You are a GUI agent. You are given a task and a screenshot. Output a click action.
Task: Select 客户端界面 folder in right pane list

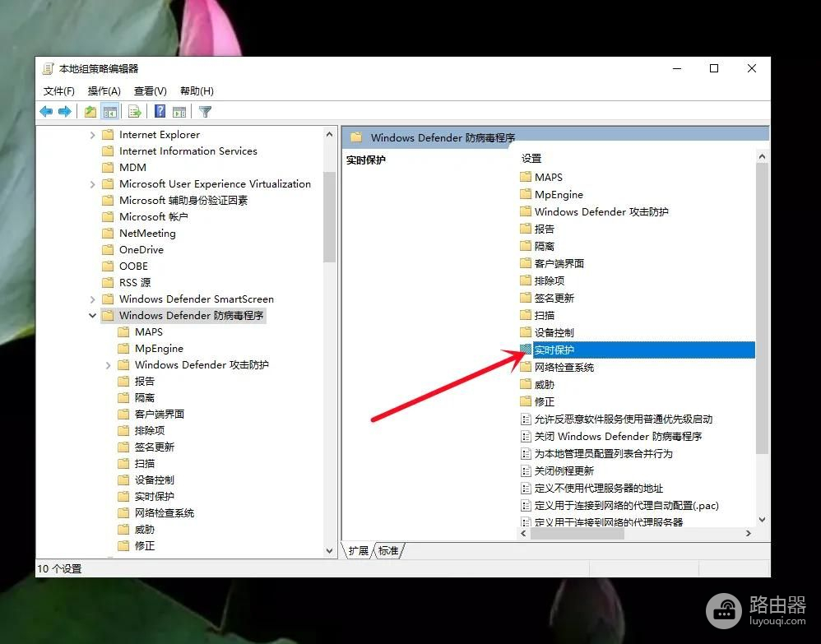point(559,263)
